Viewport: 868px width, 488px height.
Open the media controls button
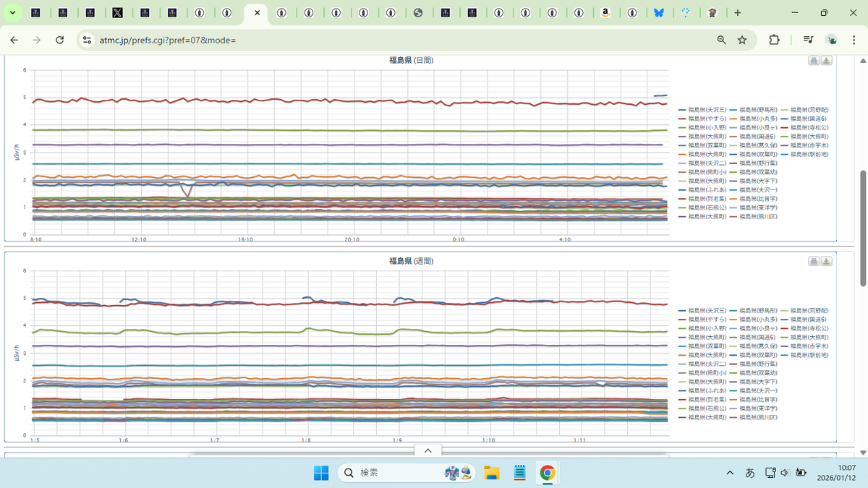coord(808,40)
